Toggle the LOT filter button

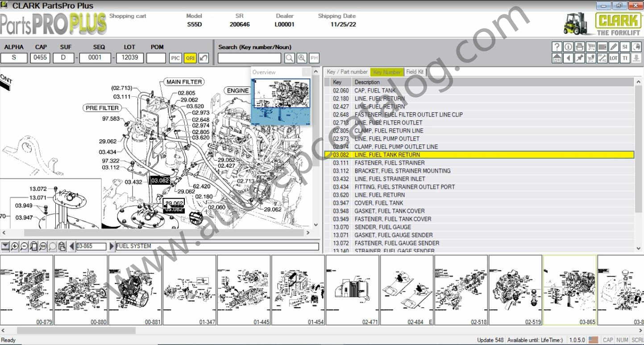(614, 58)
